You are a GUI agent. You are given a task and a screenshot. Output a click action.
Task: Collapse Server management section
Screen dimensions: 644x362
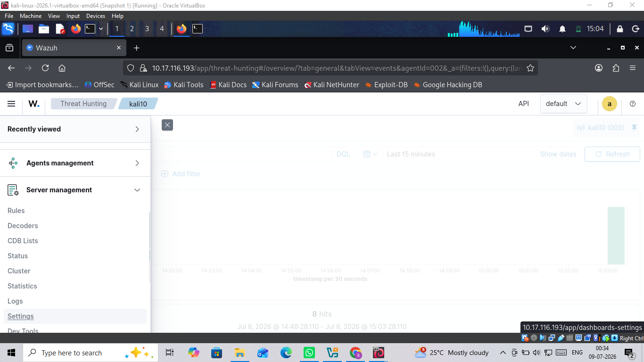tap(75, 190)
